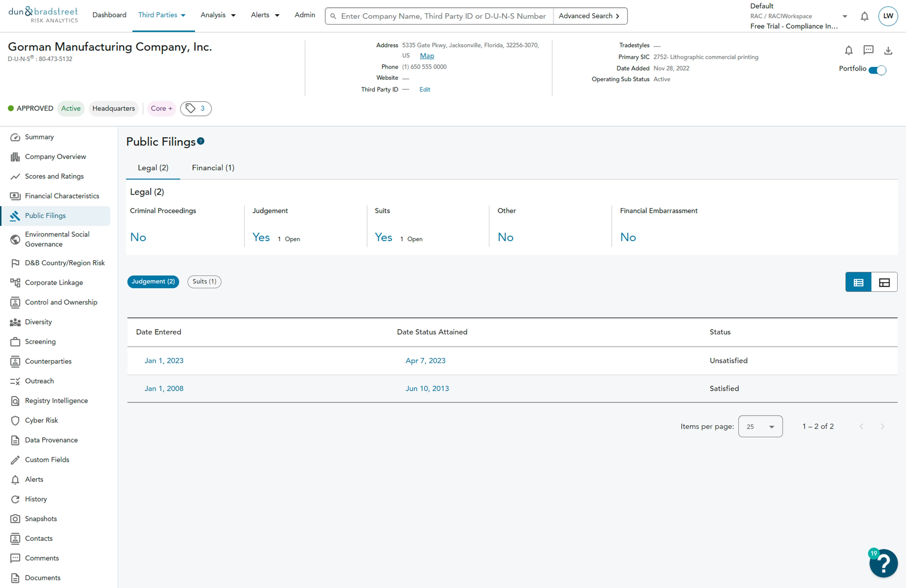Open History clock-arrow icon
Screen dimensions: 906x588
[x=15, y=499]
